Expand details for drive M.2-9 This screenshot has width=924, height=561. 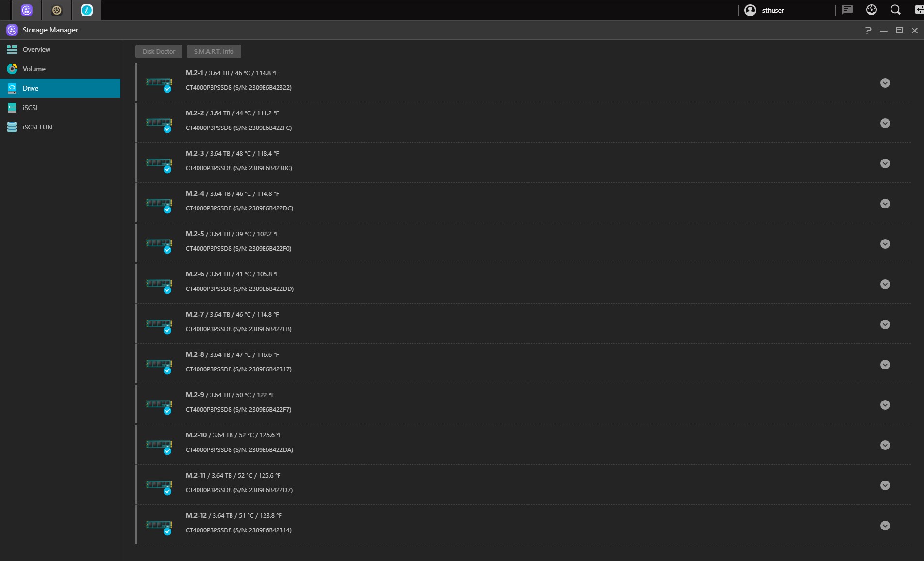click(x=885, y=405)
